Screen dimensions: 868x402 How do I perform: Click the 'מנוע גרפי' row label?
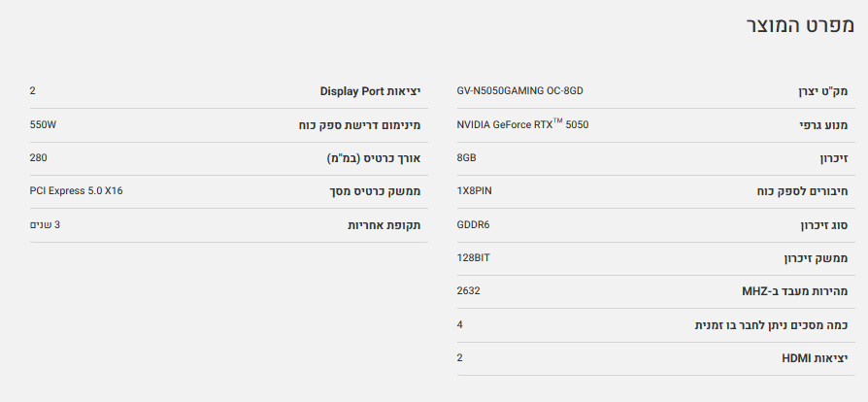pyautogui.click(x=821, y=125)
